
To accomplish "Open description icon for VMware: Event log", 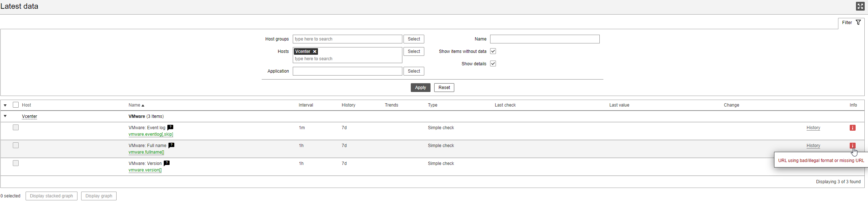I will (170, 127).
